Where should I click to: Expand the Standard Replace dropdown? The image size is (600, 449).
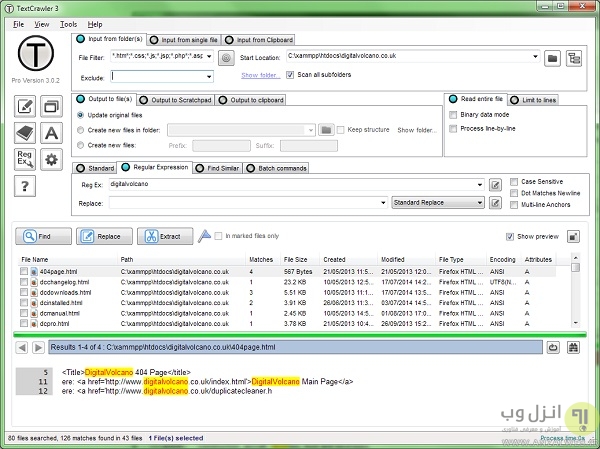481,203
